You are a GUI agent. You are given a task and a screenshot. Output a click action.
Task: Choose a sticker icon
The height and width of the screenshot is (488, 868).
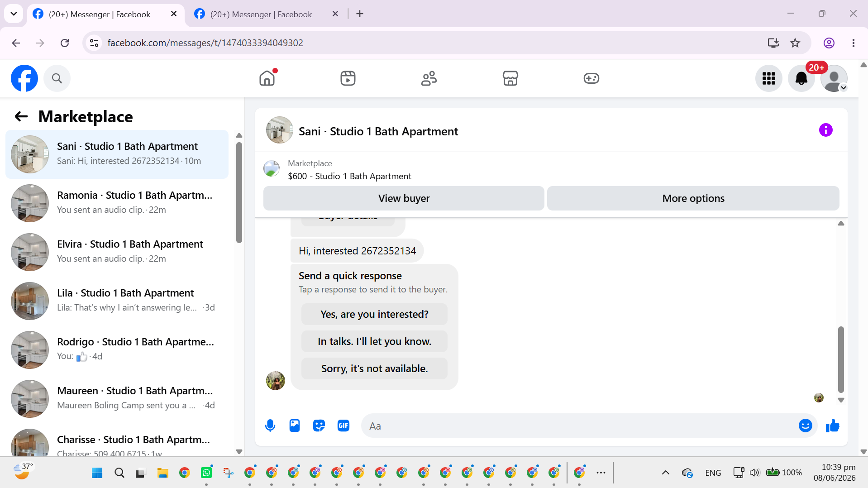point(319,426)
